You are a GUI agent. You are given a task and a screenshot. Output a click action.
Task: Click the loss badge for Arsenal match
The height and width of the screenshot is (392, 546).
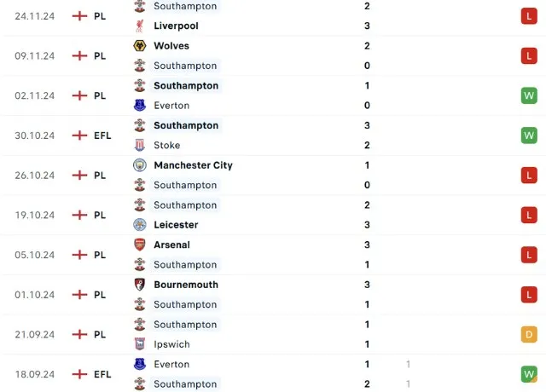[529, 255]
